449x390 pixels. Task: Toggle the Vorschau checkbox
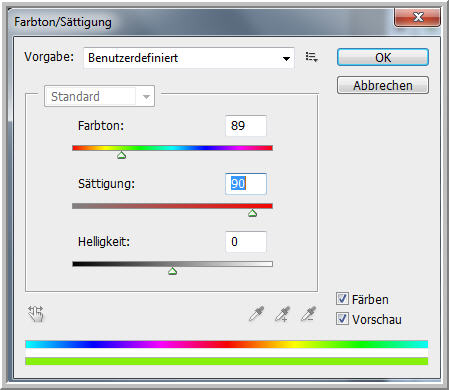coord(342,319)
